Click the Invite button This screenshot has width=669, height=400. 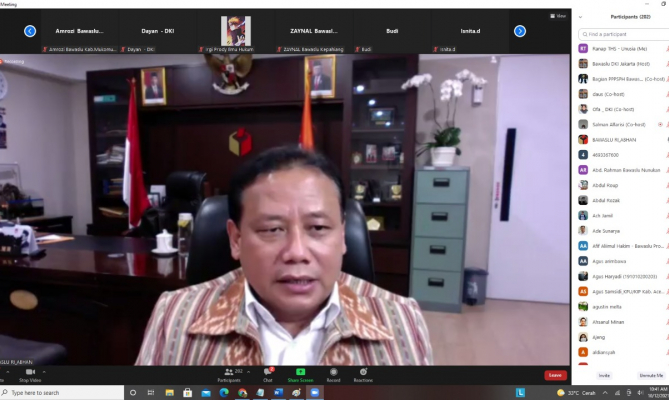[x=604, y=374]
